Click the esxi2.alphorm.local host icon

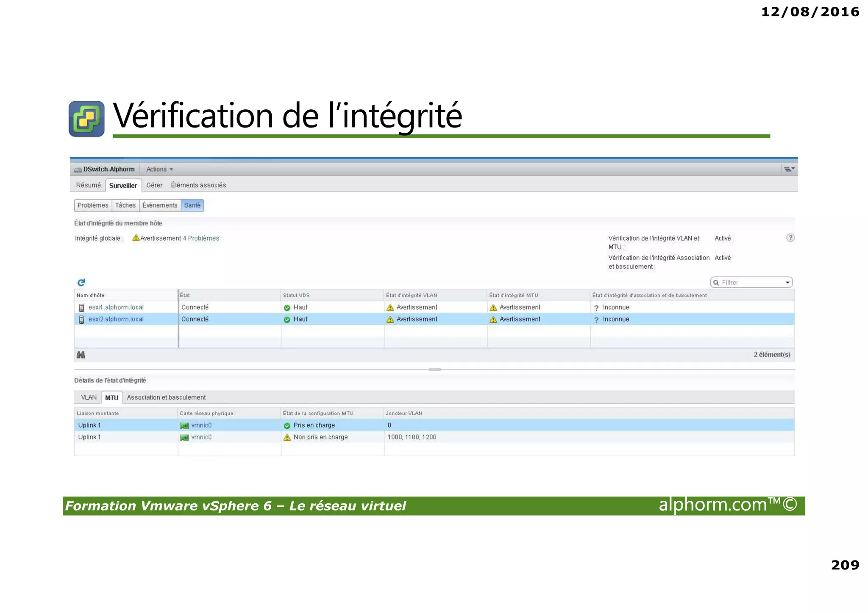coord(81,319)
